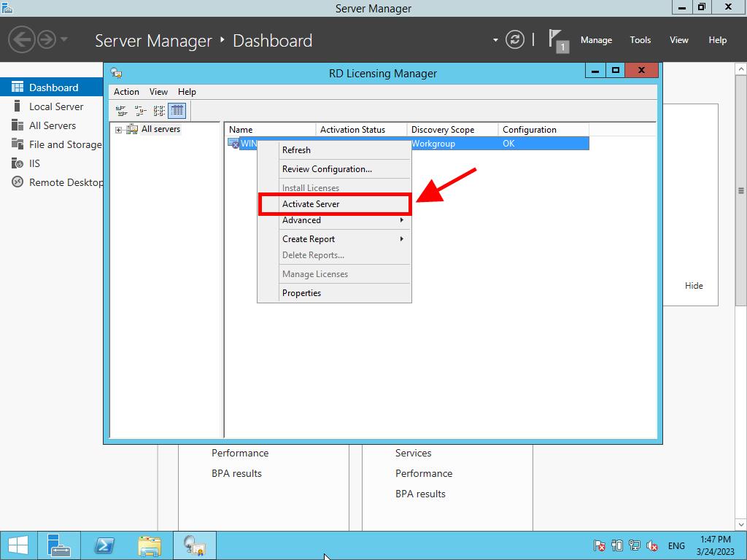
Task: Open the View menu in RD Licensing Manager
Action: [x=158, y=92]
